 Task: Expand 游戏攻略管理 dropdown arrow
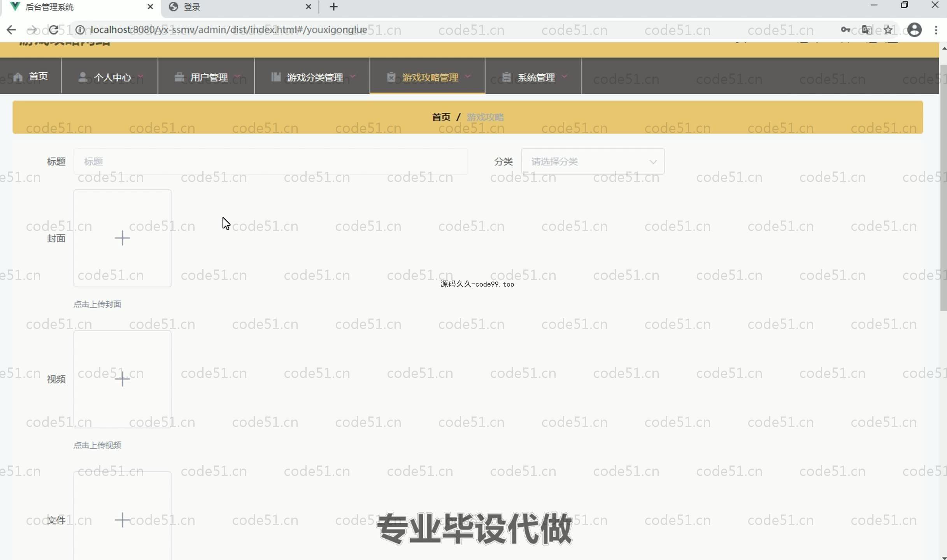coord(468,76)
